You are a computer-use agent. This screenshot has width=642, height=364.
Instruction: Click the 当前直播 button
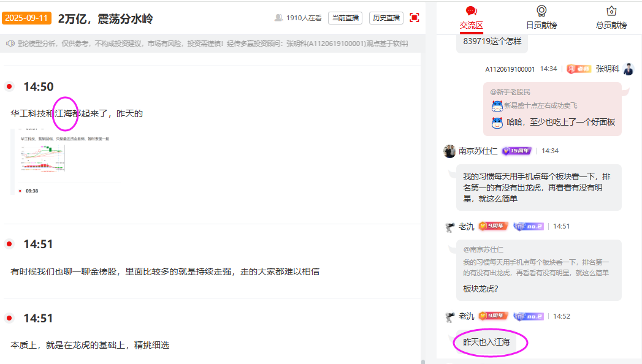[345, 18]
